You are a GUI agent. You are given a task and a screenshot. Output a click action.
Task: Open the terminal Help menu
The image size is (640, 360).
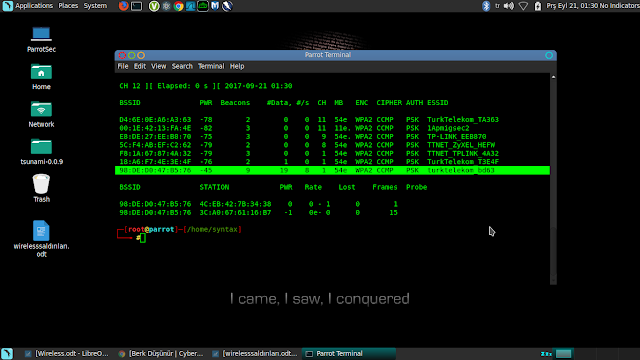(237, 66)
